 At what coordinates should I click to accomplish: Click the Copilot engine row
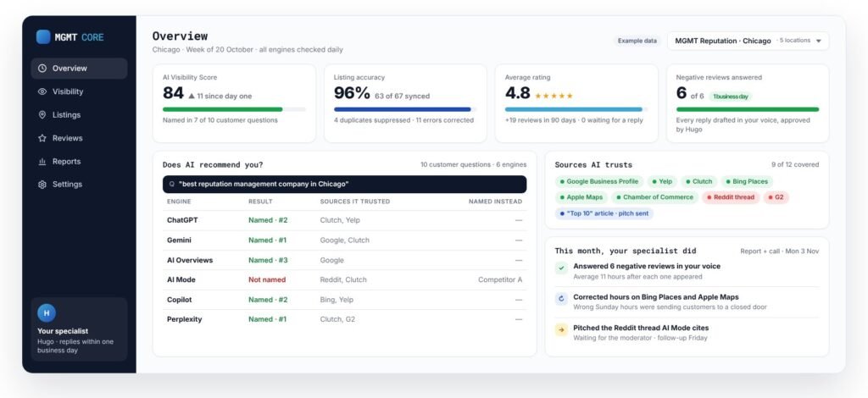[344, 300]
